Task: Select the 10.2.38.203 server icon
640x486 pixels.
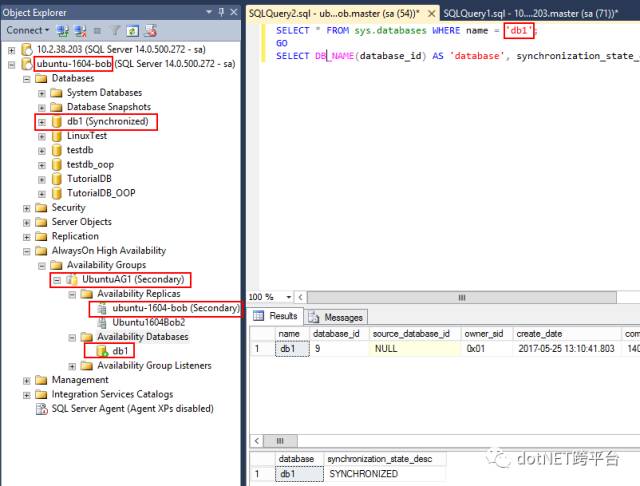Action: tap(27, 49)
